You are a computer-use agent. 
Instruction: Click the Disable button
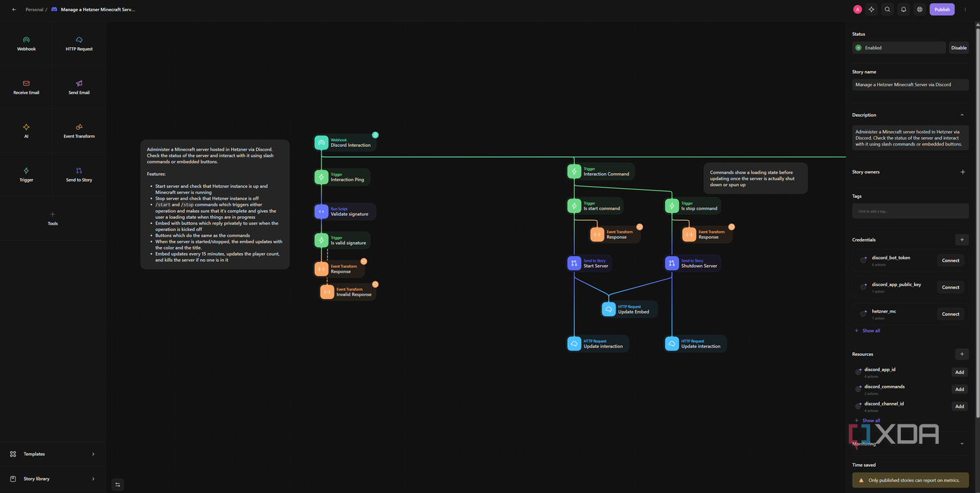[x=958, y=48]
